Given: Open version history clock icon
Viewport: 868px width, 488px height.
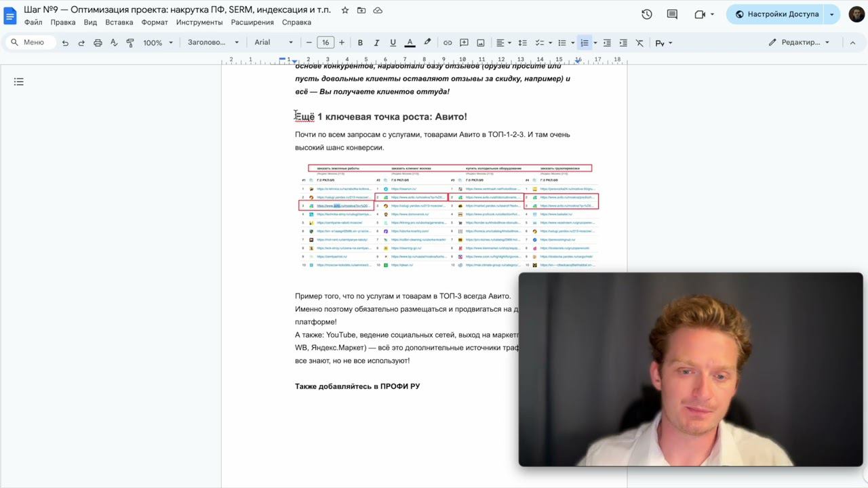Looking at the screenshot, I should pos(647,14).
